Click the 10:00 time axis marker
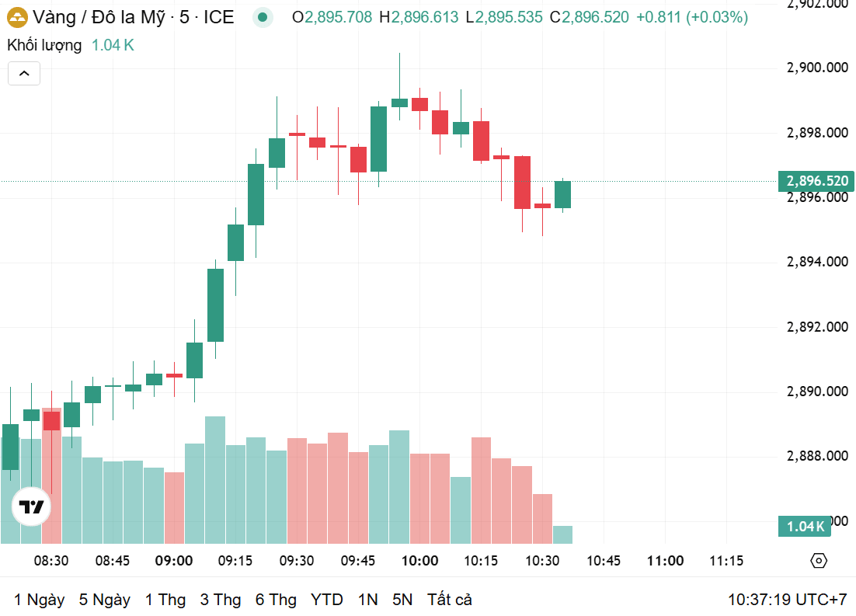The width and height of the screenshot is (856, 616). [x=419, y=561]
